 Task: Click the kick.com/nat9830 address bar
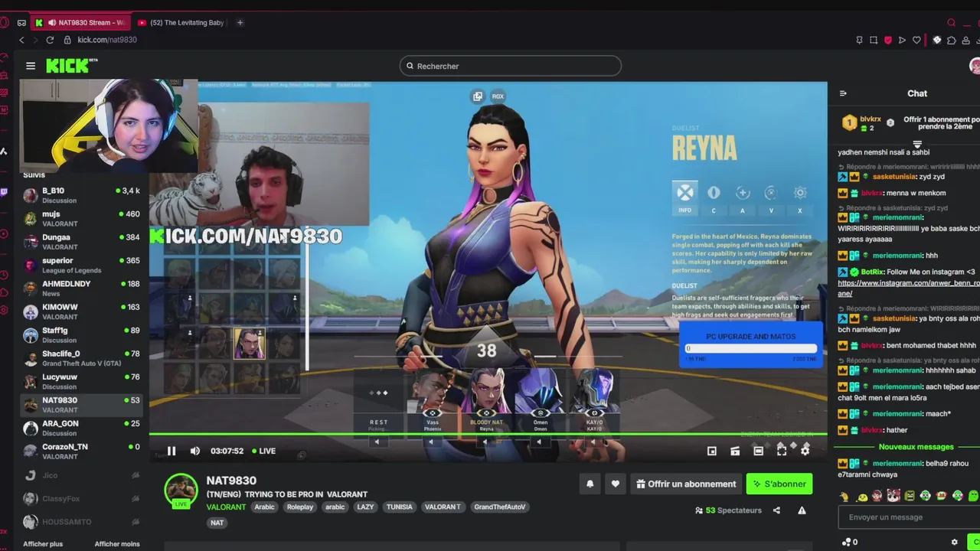click(x=107, y=40)
